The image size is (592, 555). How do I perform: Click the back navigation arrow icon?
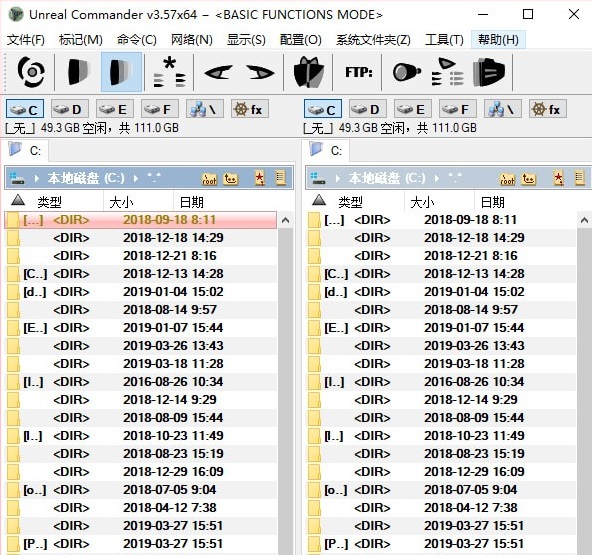tap(218, 72)
